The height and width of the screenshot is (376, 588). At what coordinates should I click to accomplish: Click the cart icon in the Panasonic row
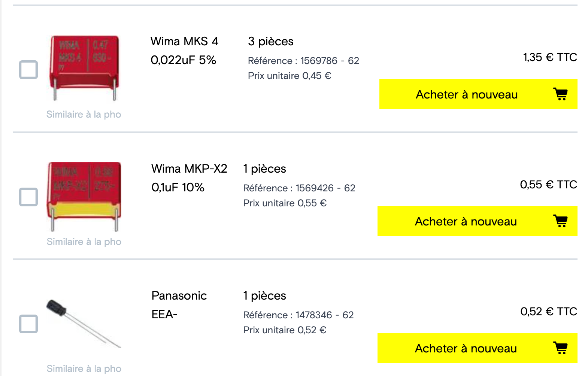click(x=560, y=348)
